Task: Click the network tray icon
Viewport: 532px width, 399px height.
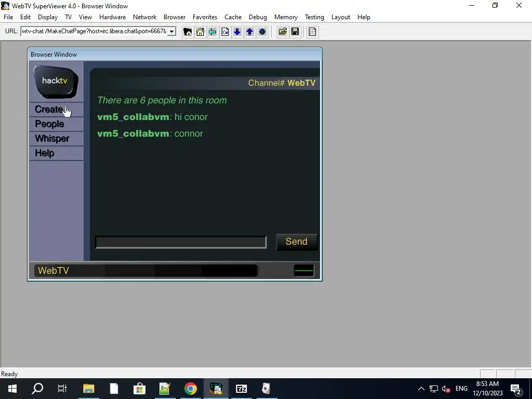Action: [434, 389]
